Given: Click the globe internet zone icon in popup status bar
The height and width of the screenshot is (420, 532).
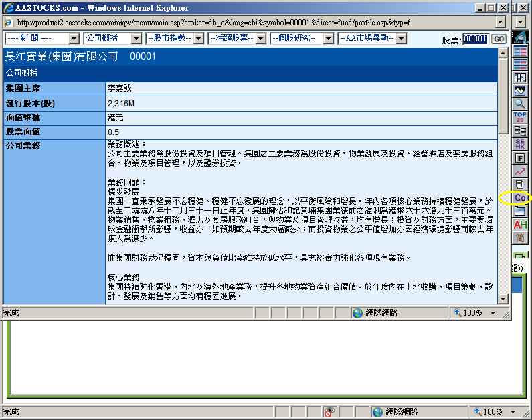Looking at the screenshot, I should click(357, 313).
